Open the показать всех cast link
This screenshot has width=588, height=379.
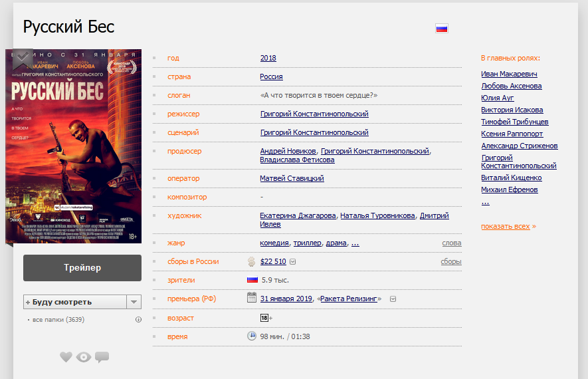point(505,226)
